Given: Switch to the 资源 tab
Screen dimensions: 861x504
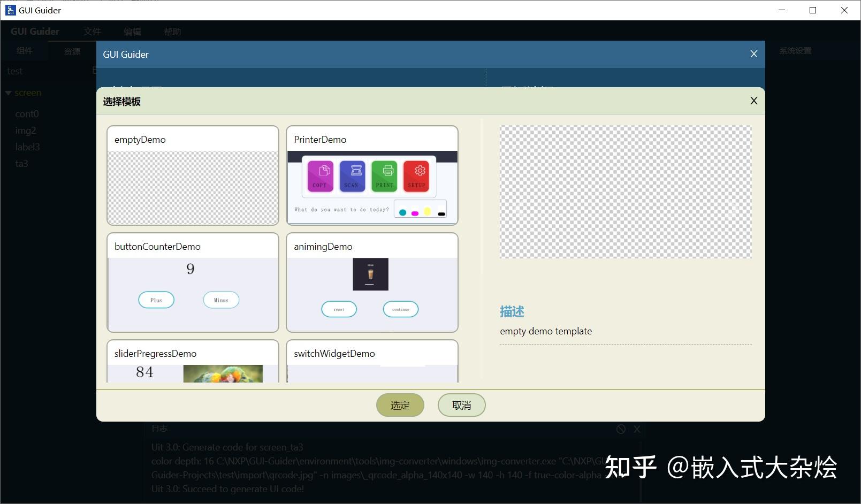Looking at the screenshot, I should point(72,50).
